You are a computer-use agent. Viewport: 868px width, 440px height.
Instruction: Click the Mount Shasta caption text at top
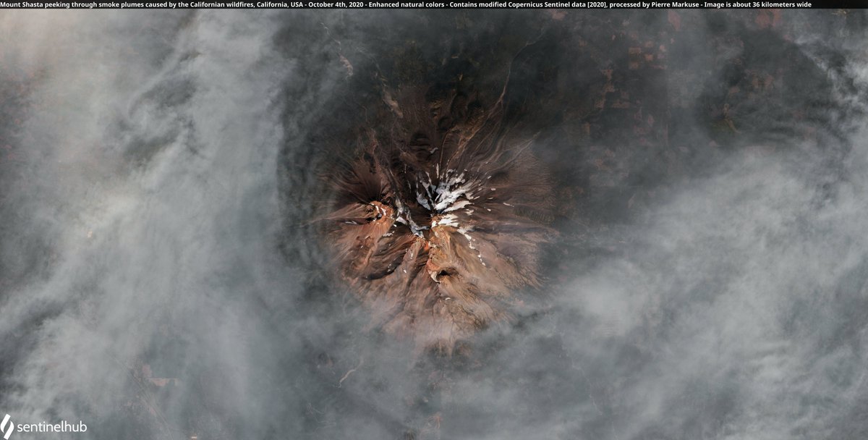(x=406, y=4)
